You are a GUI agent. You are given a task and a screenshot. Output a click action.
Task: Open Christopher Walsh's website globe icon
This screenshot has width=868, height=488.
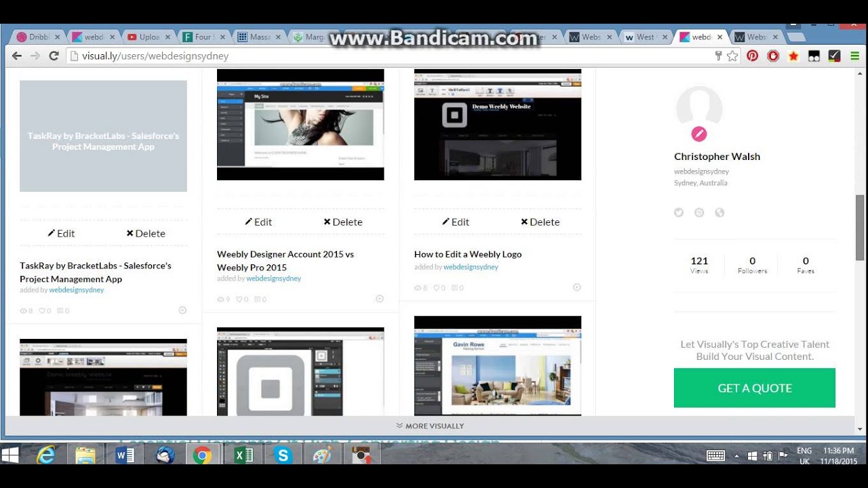pos(719,213)
